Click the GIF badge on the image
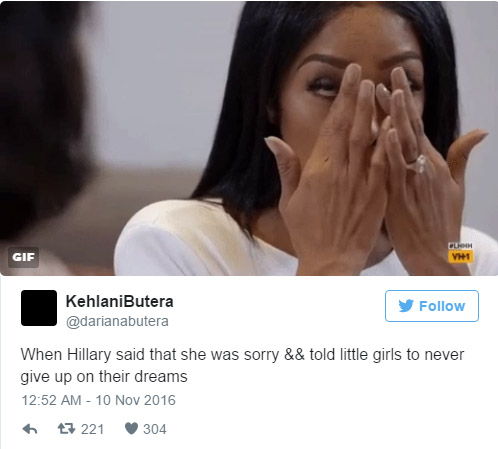The width and height of the screenshot is (498, 449). coord(23,257)
